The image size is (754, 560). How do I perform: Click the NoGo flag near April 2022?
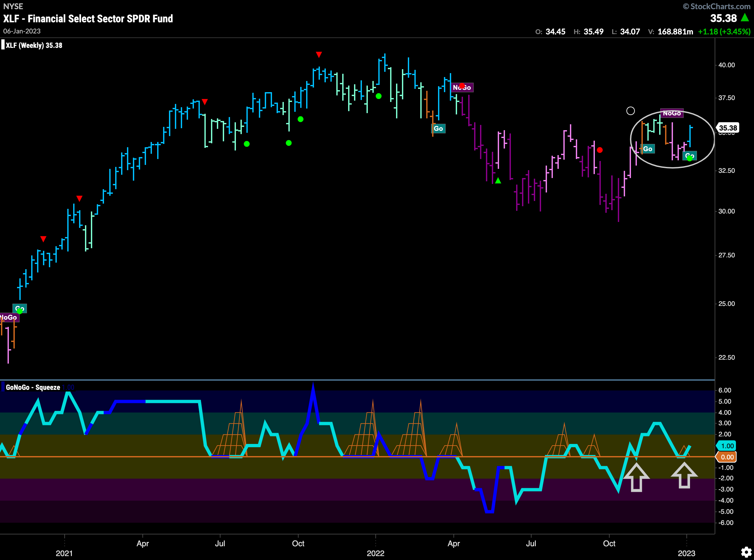[x=462, y=88]
